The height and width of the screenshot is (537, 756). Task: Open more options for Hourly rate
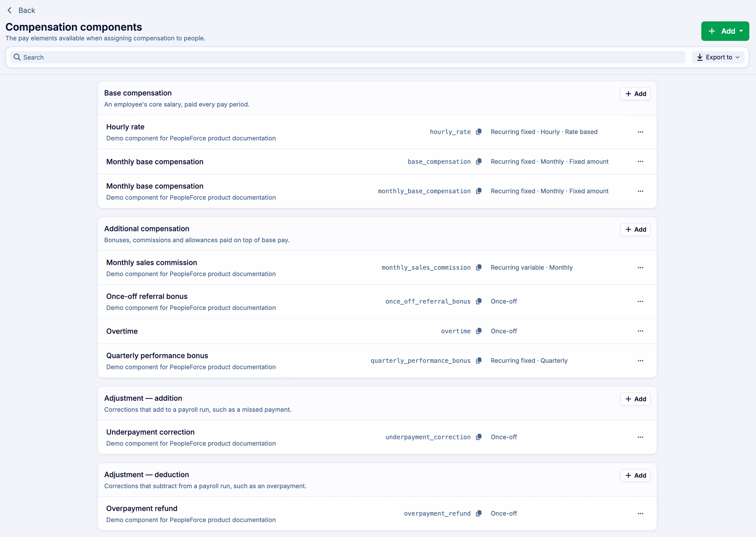[640, 132]
